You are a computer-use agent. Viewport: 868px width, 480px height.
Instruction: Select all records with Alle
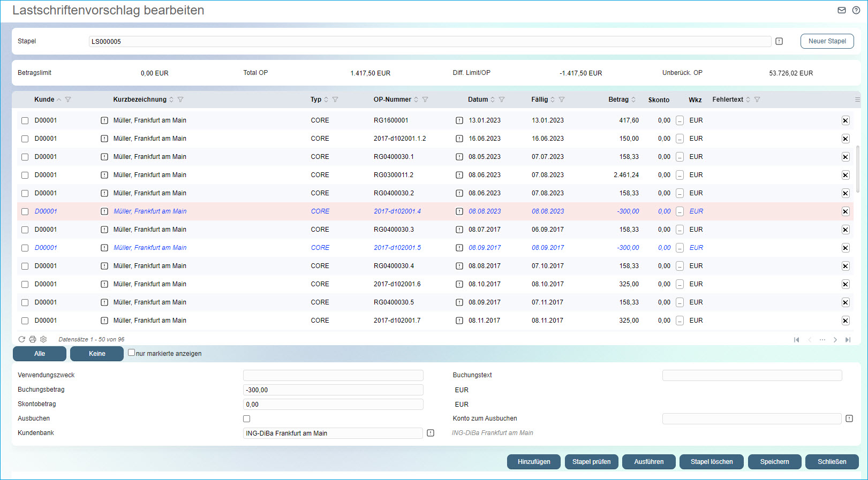pos(40,354)
